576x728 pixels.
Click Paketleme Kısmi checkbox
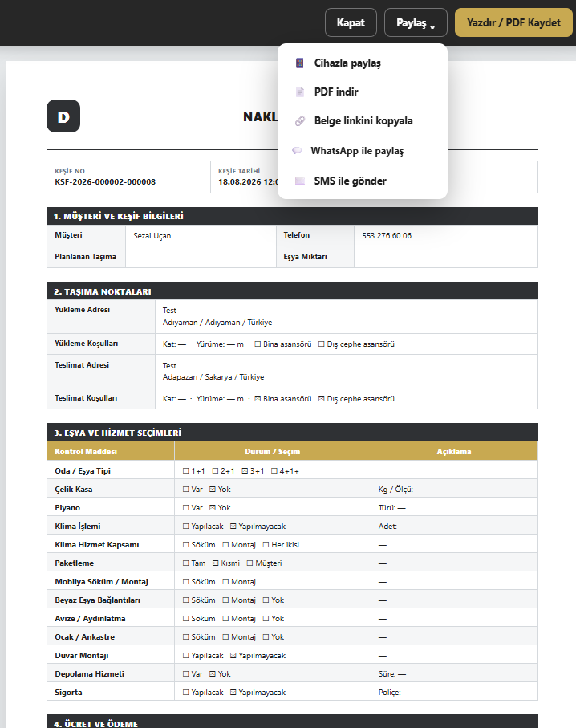coord(215,563)
